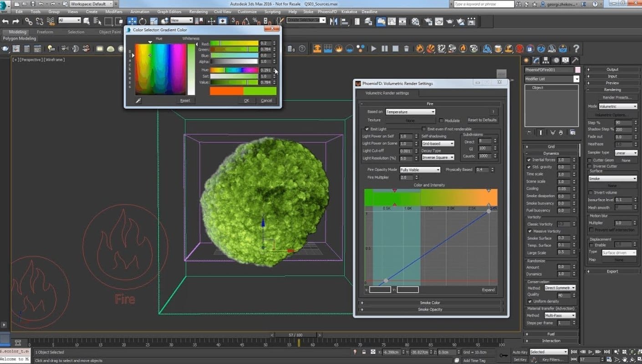Click the Undo arrow in main toolbar

point(5,21)
